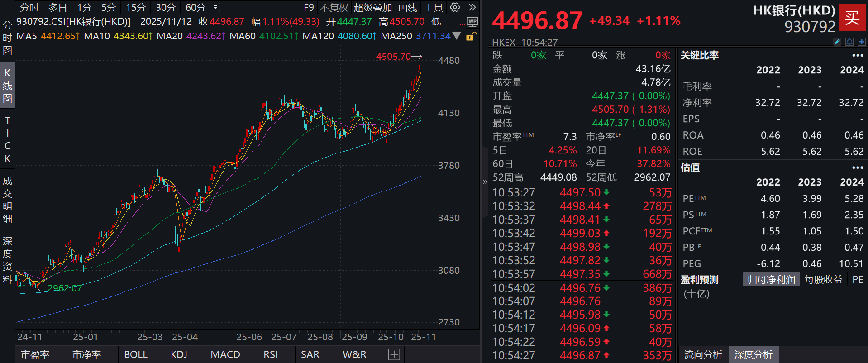The height and width of the screenshot is (363, 868).
Task: Add indicator using plus box icon
Action: pyautogui.click(x=394, y=354)
